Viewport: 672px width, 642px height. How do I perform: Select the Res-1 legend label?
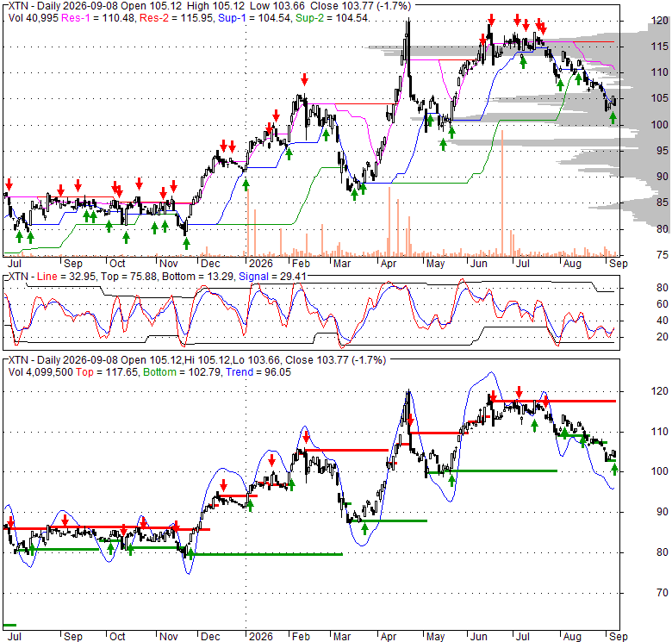[x=74, y=18]
